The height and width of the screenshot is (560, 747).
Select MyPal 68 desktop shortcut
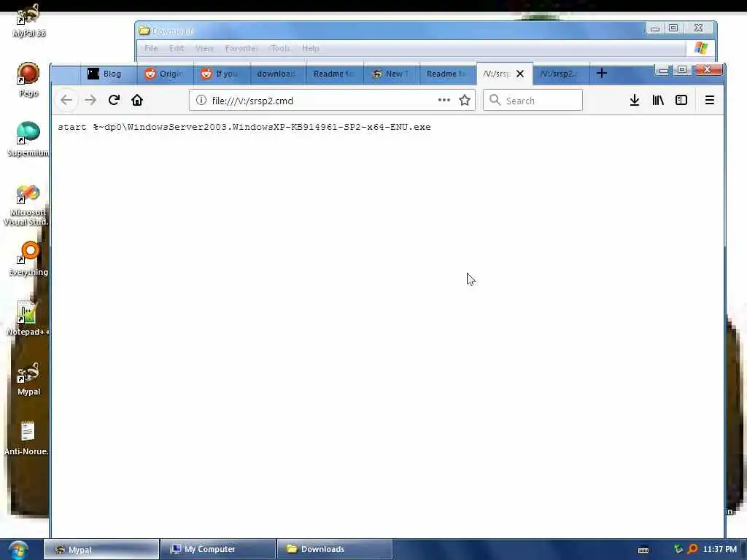click(x=28, y=20)
